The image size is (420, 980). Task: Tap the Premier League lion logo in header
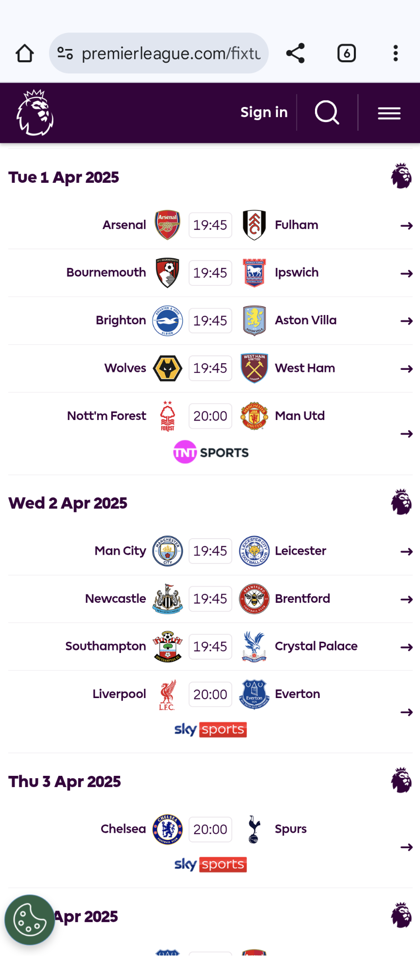[x=35, y=113]
